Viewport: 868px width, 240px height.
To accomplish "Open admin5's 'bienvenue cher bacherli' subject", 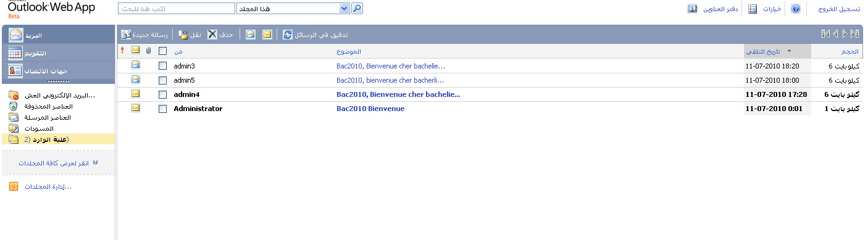I will pos(391,80).
